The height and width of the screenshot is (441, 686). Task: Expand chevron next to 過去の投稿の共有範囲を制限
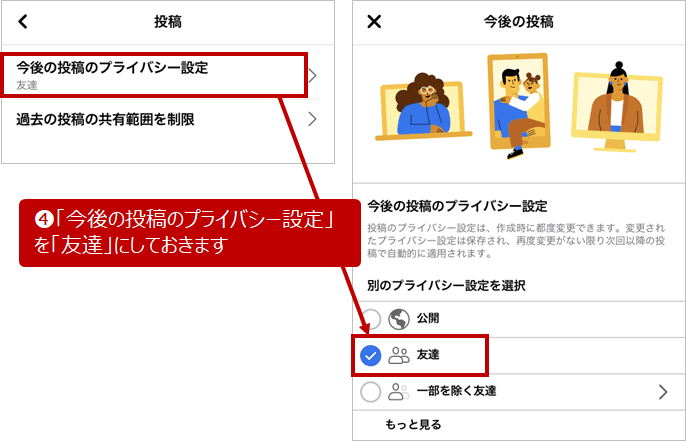pos(312,119)
